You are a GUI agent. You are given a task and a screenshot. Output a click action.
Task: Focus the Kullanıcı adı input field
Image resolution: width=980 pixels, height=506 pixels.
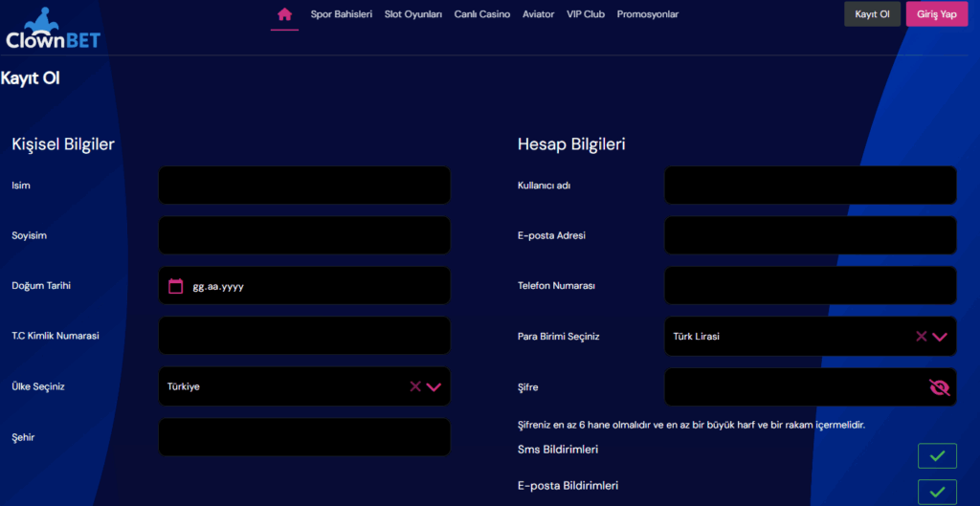[810, 185]
